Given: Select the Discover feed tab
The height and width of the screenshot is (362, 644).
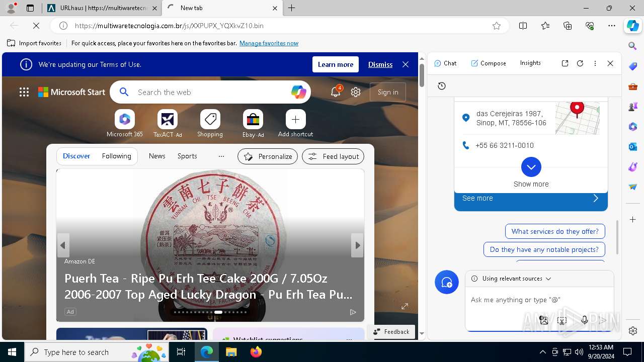Looking at the screenshot, I should (x=76, y=156).
